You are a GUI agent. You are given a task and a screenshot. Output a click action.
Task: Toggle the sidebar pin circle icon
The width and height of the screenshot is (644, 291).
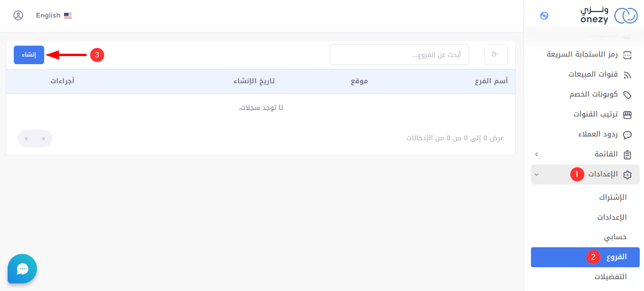(x=544, y=16)
